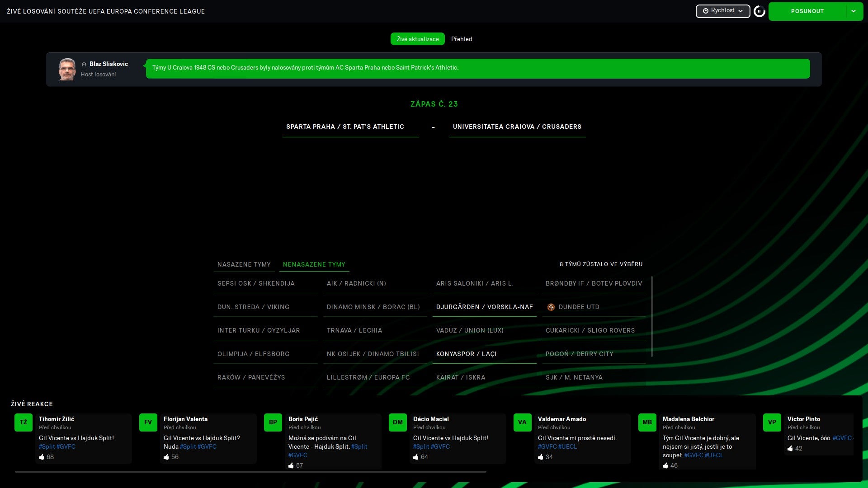868x488 pixels.
Task: Click SEPSI OSK / SHKENDIJA entry
Action: [x=265, y=283]
